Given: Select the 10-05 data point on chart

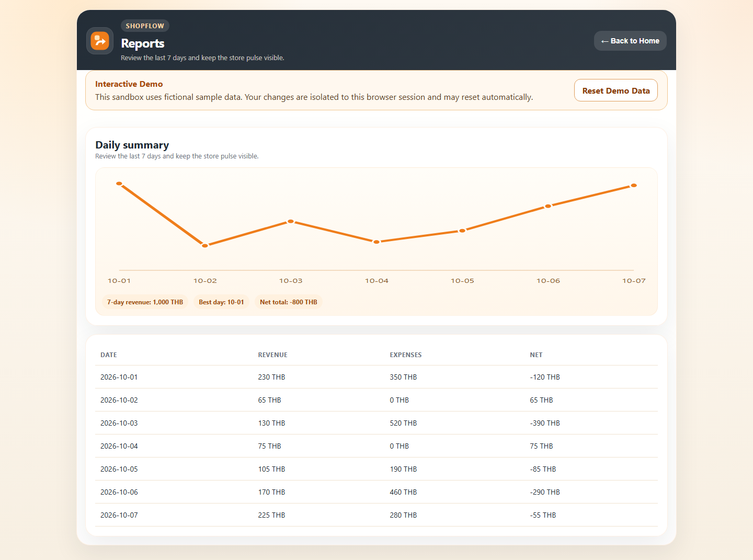Looking at the screenshot, I should (x=462, y=231).
